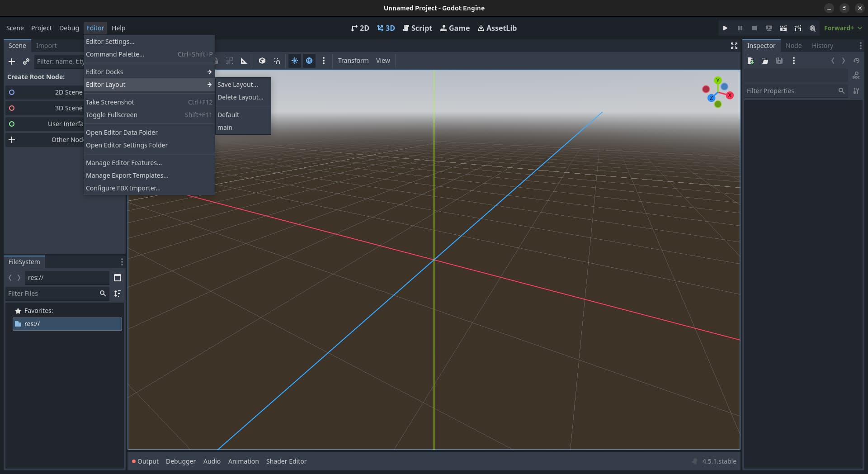Click the Run Current Scene clapperboard icon

click(x=783, y=28)
